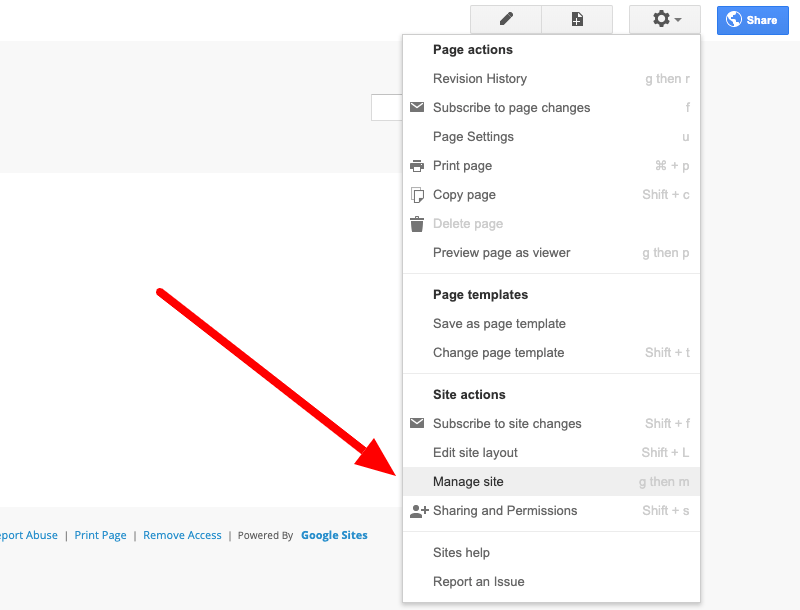Image resolution: width=800 pixels, height=610 pixels.
Task: Click the trash icon beside Delete page
Action: [x=417, y=223]
